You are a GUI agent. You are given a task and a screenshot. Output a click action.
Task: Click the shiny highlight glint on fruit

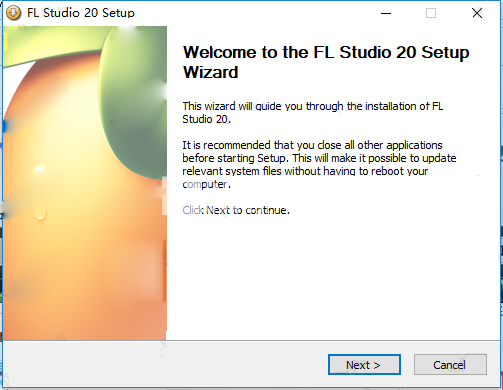[x=39, y=169]
